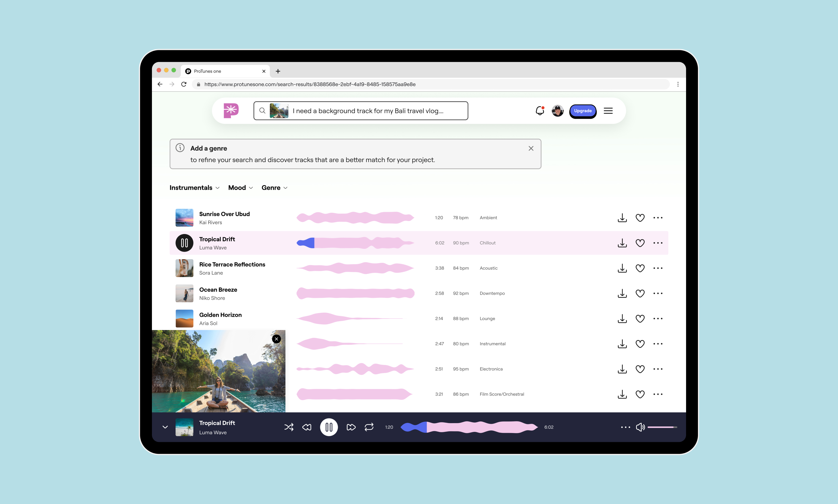Image resolution: width=838 pixels, height=504 pixels.
Task: Open more options for Ocean Breeze
Action: 658,294
